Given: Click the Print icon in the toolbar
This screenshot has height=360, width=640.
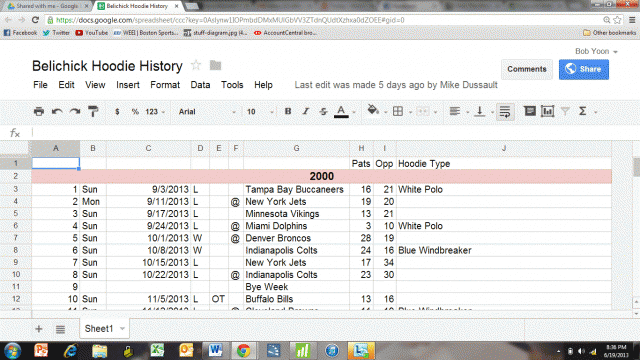Looking at the screenshot, I should [39, 111].
